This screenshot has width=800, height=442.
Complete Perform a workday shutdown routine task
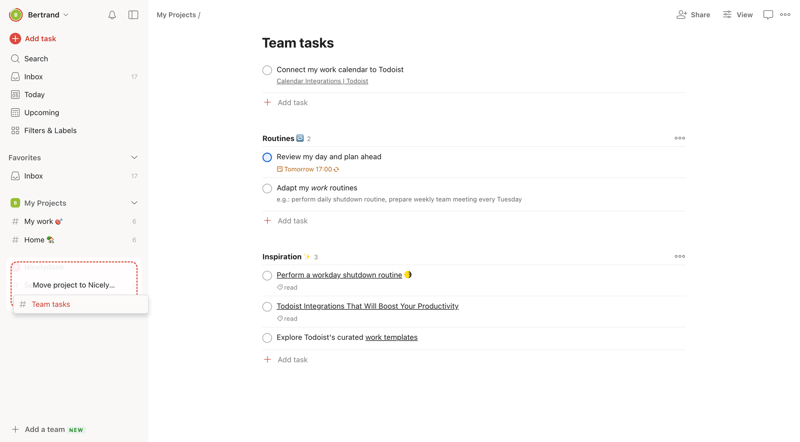(267, 276)
